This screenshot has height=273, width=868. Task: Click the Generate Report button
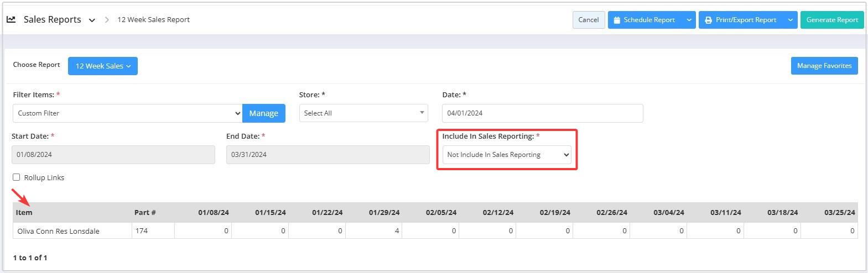coord(832,20)
